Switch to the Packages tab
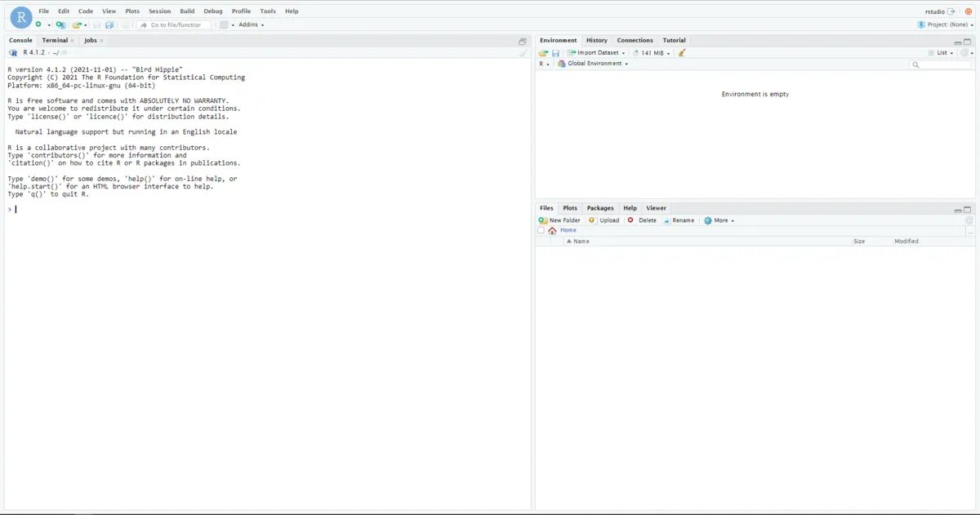 600,208
